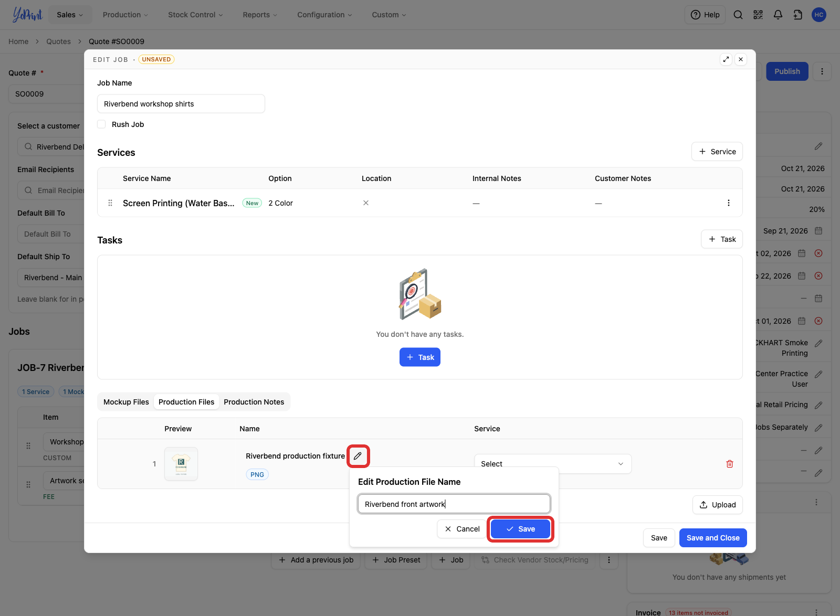Viewport: 840px width, 616px height.
Task: Click the pencil icon beside Riverbend production fixture
Action: tap(358, 456)
